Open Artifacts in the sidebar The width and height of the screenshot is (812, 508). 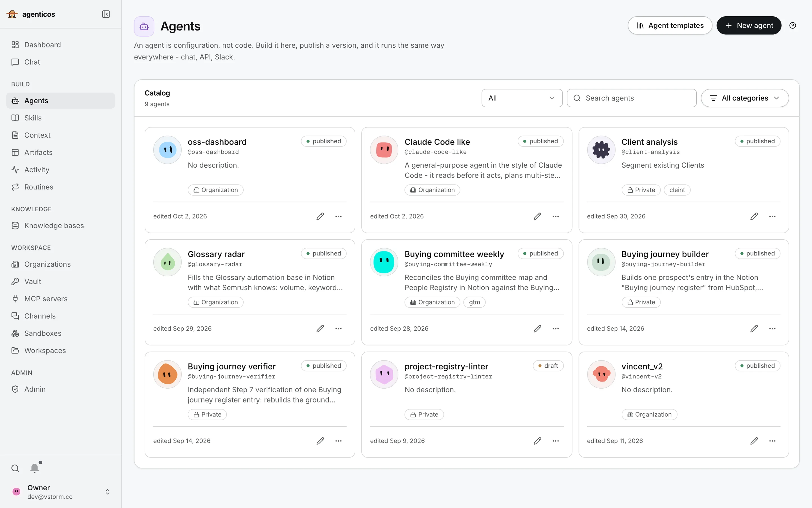[61, 152]
